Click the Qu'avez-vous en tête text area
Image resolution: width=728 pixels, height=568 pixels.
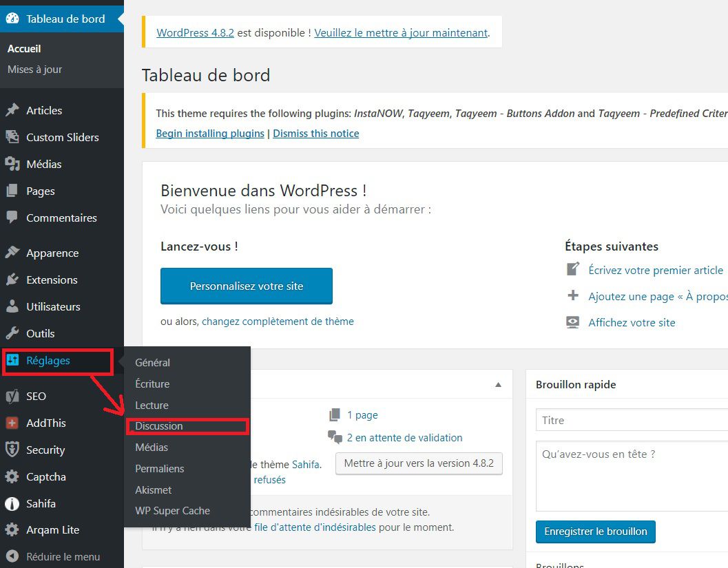[632, 476]
